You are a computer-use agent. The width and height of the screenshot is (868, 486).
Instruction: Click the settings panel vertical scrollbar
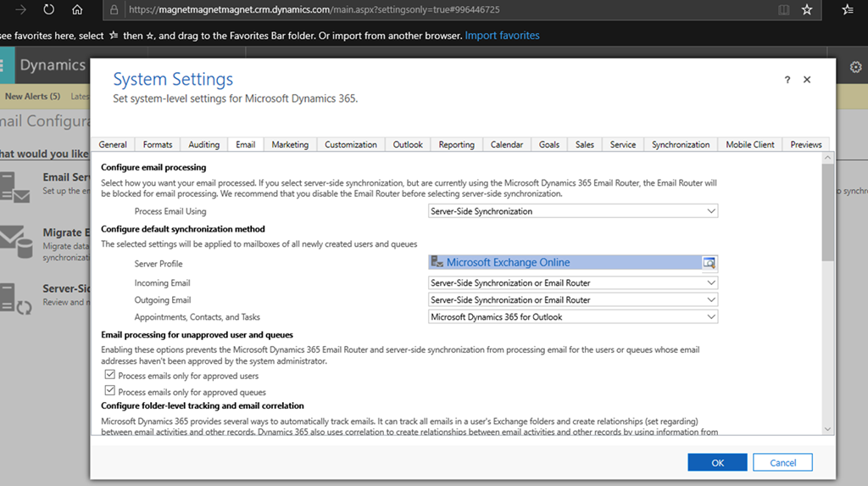tap(827, 212)
